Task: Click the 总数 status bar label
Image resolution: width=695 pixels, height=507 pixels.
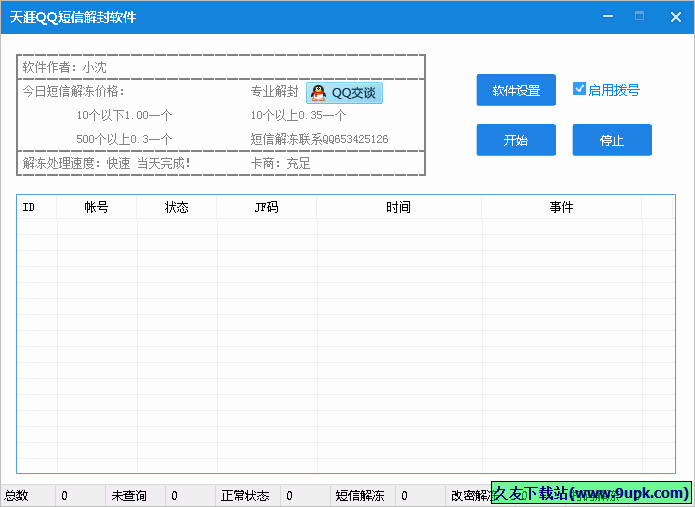Action: point(16,495)
